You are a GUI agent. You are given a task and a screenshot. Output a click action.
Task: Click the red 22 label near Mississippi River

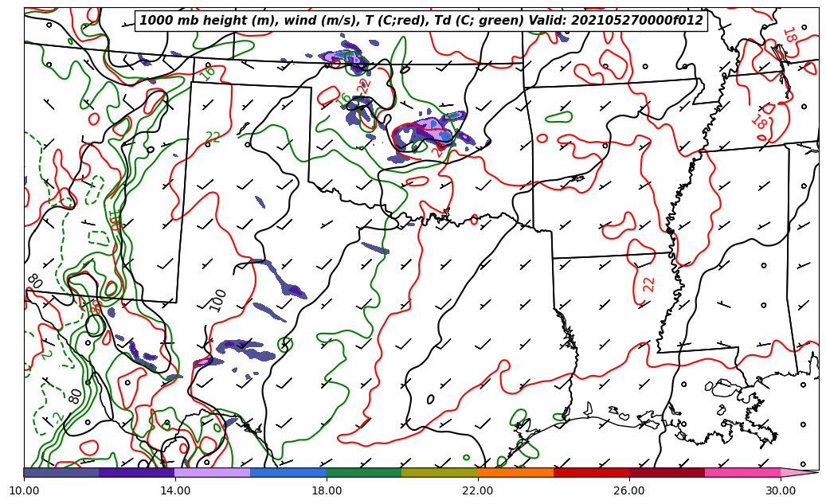(x=649, y=284)
